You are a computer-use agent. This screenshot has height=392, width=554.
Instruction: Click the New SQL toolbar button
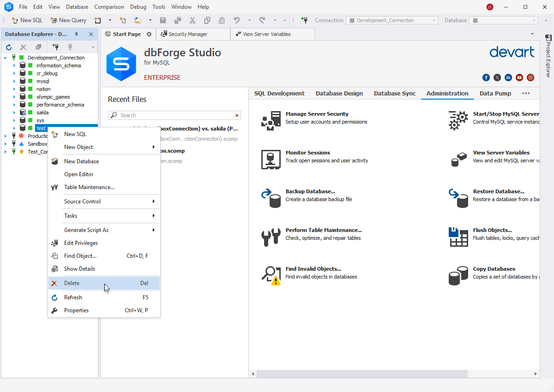pyautogui.click(x=27, y=20)
